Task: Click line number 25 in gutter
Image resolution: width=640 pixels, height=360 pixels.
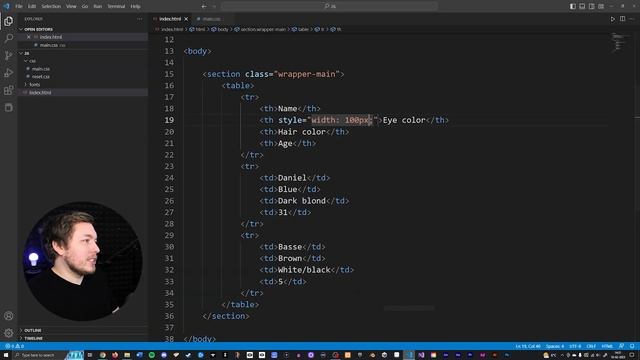Action: tap(169, 189)
